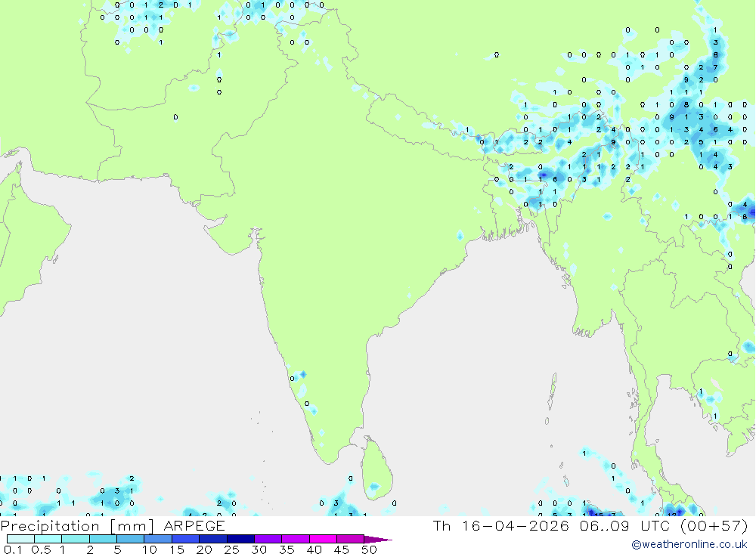Click the 20–25 mm dark blue legend swatch

pos(213,539)
